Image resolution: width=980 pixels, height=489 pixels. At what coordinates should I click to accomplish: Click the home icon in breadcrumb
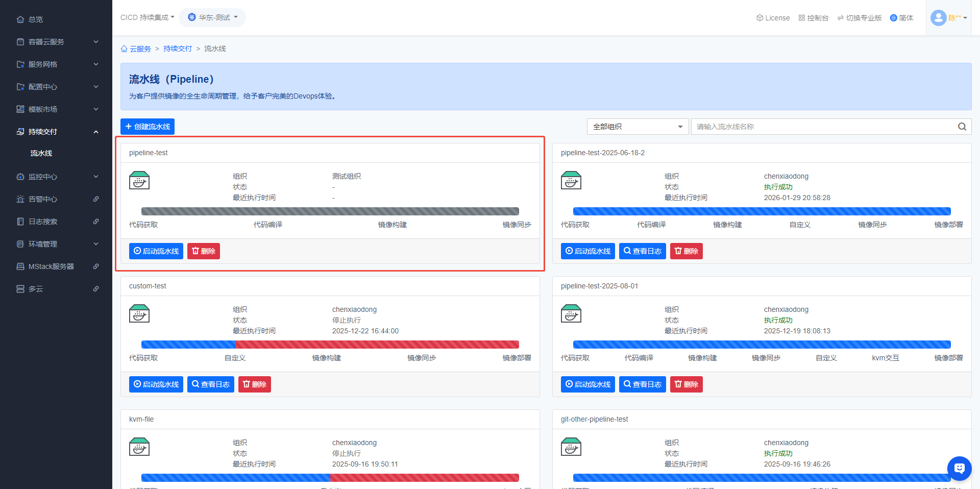(x=124, y=49)
